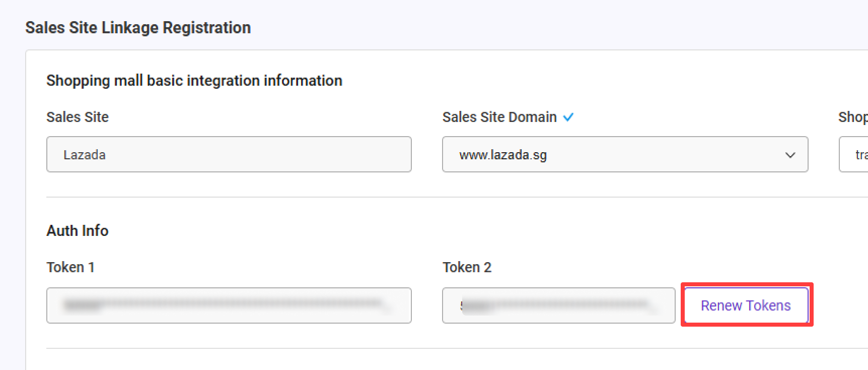Click the Auth Info section heading
Viewport: 868px width, 370px height.
coord(78,230)
